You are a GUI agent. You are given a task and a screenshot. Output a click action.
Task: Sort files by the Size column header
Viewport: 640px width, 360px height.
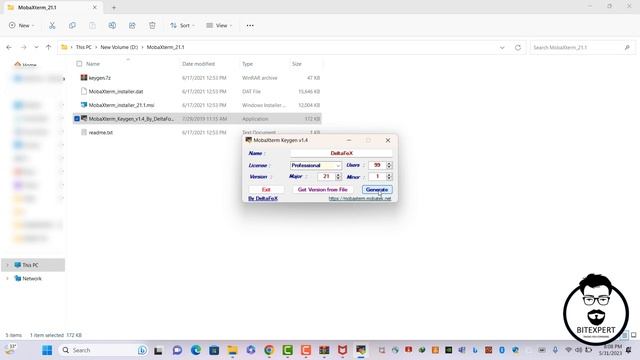(297, 64)
